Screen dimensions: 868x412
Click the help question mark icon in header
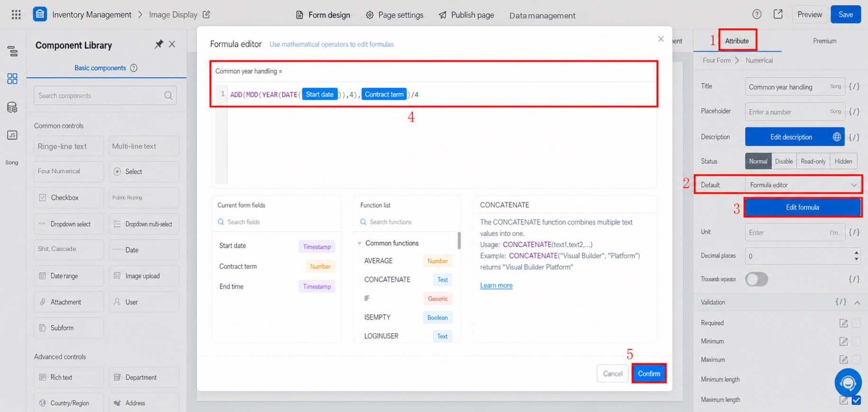(757, 14)
